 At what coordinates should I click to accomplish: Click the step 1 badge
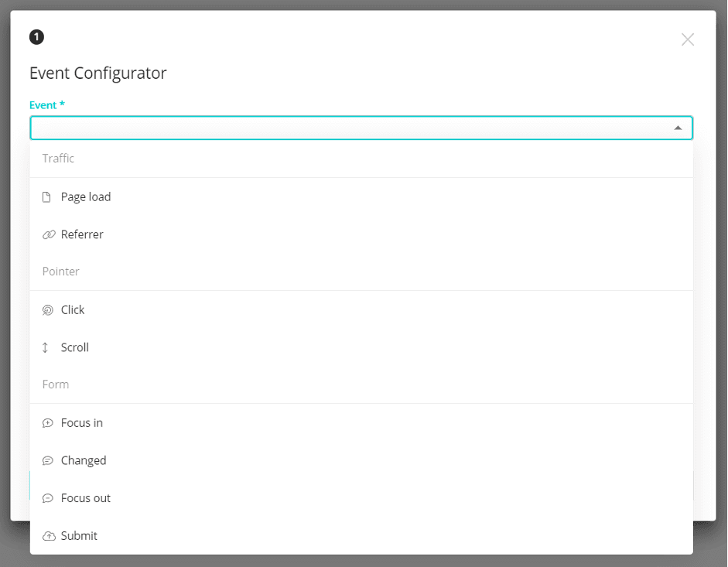(36, 36)
